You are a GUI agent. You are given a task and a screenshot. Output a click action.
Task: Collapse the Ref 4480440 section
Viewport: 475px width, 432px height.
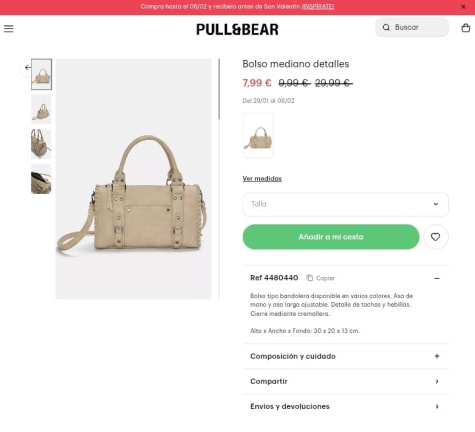437,278
